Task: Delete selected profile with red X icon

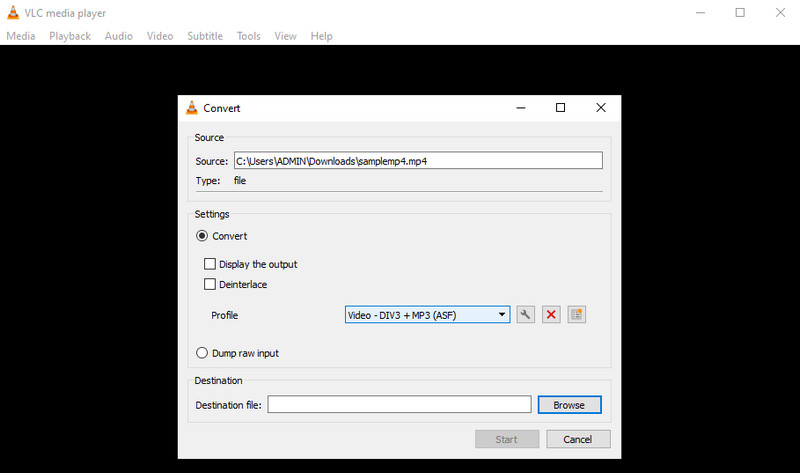Action: (x=551, y=315)
